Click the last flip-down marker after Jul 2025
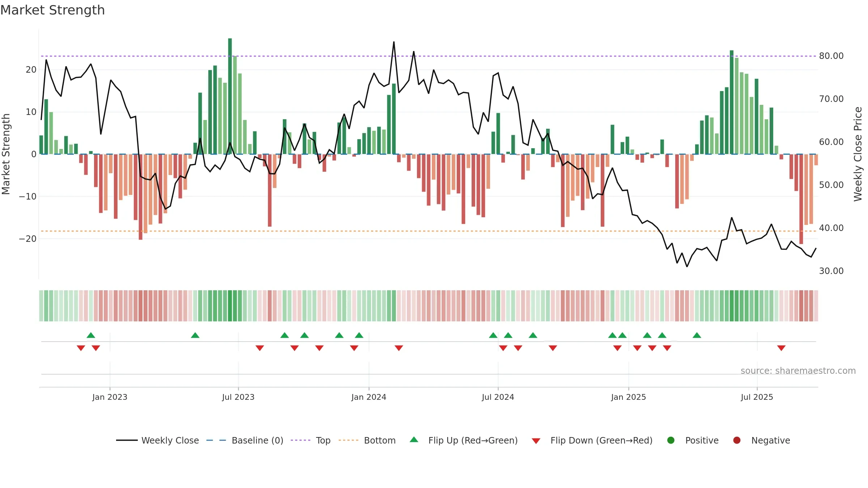This screenshot has height=488, width=868. [x=781, y=348]
